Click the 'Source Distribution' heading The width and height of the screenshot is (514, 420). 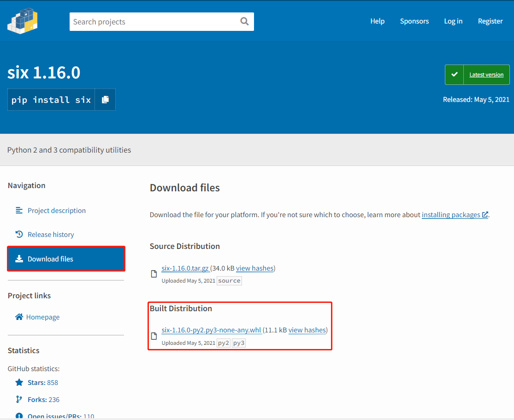[x=184, y=246]
